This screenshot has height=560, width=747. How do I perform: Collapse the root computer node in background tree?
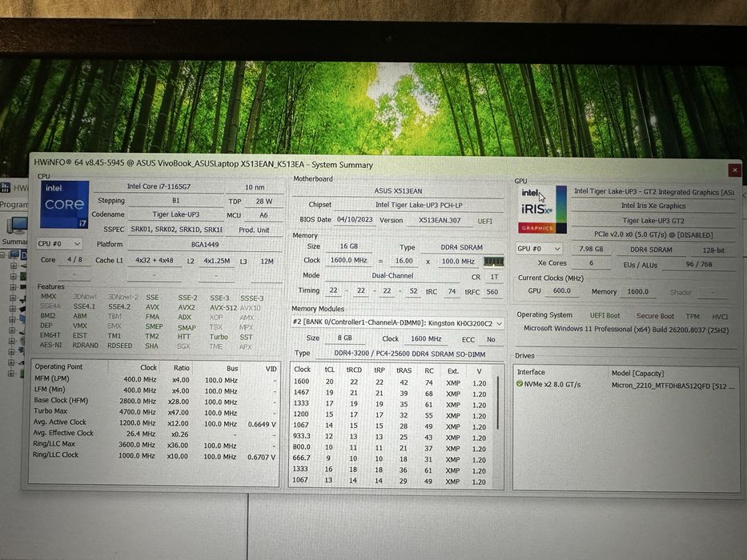pos(3,254)
